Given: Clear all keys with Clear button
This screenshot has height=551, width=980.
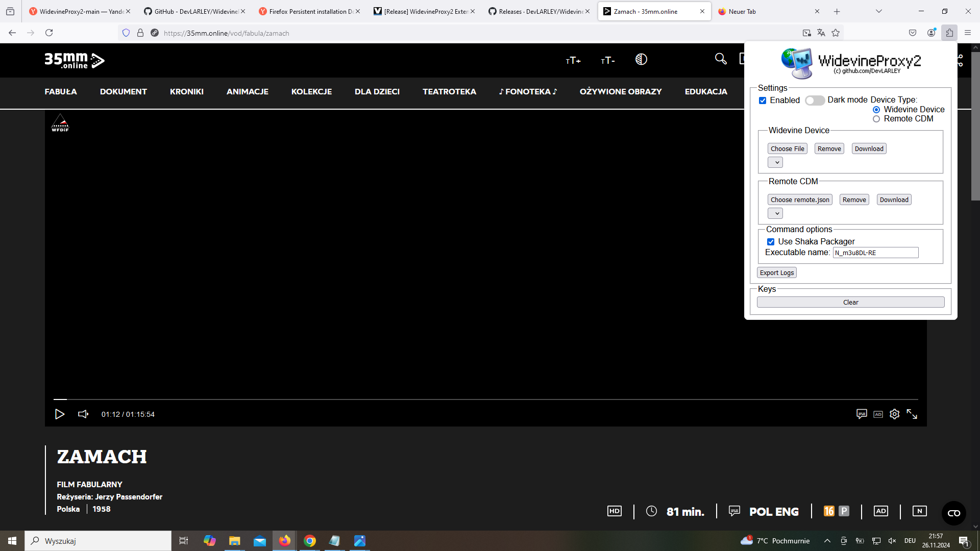Looking at the screenshot, I should pos(850,303).
